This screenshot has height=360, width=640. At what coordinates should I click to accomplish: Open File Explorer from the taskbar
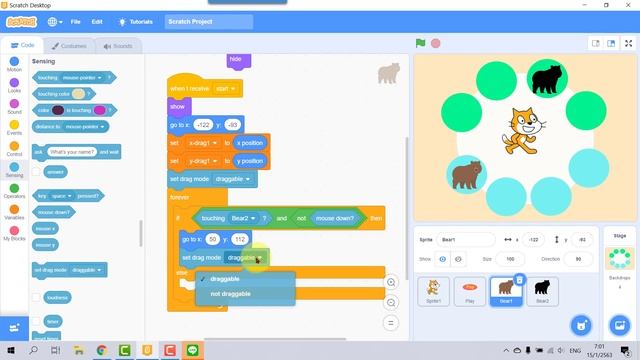tap(79, 350)
